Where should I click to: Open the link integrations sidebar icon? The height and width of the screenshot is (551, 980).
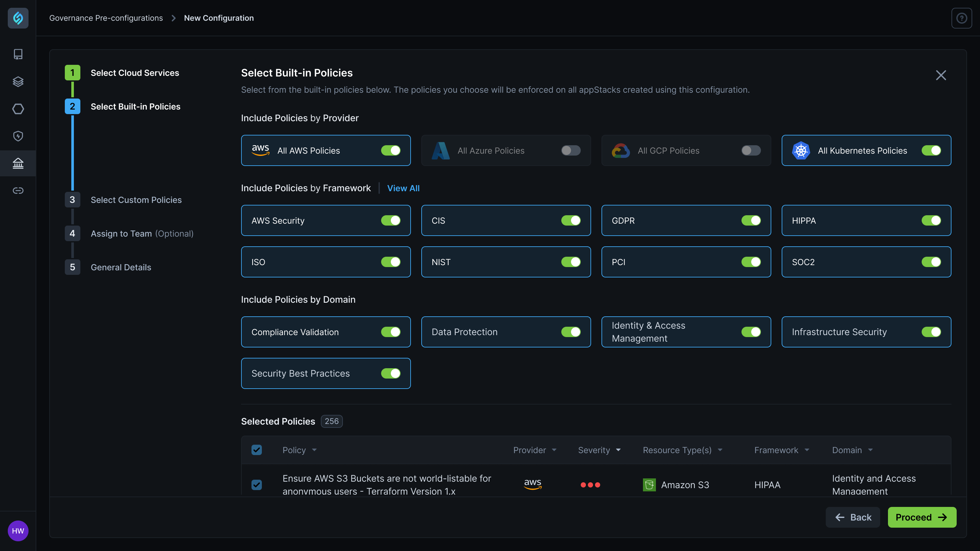click(x=18, y=190)
